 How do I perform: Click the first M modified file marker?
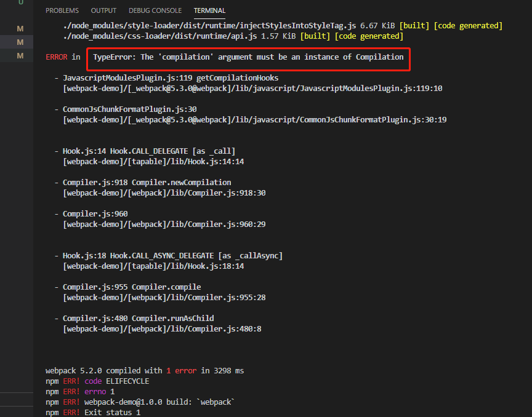[20, 29]
